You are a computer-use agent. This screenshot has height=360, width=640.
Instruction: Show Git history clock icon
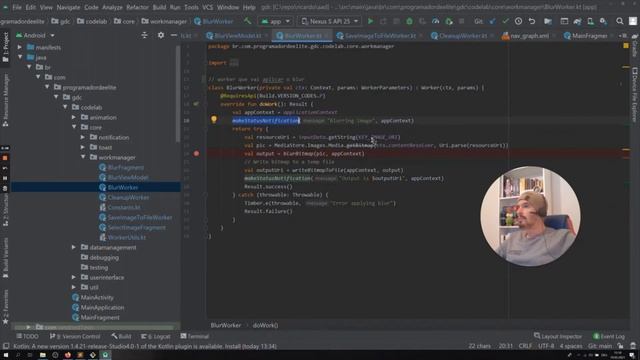click(518, 21)
